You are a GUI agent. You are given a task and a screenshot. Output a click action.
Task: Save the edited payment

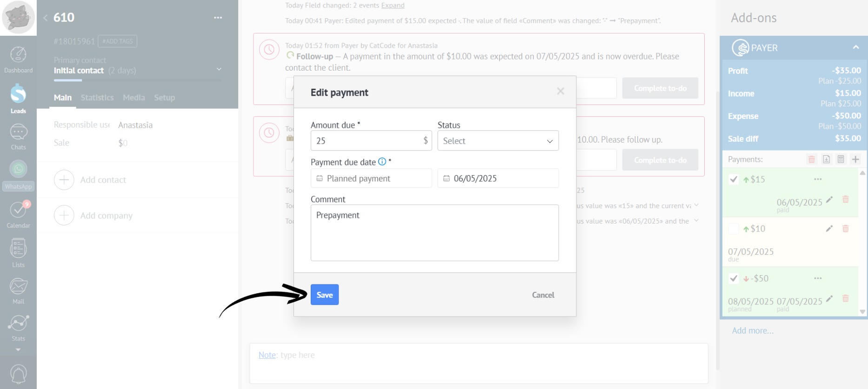tap(325, 295)
